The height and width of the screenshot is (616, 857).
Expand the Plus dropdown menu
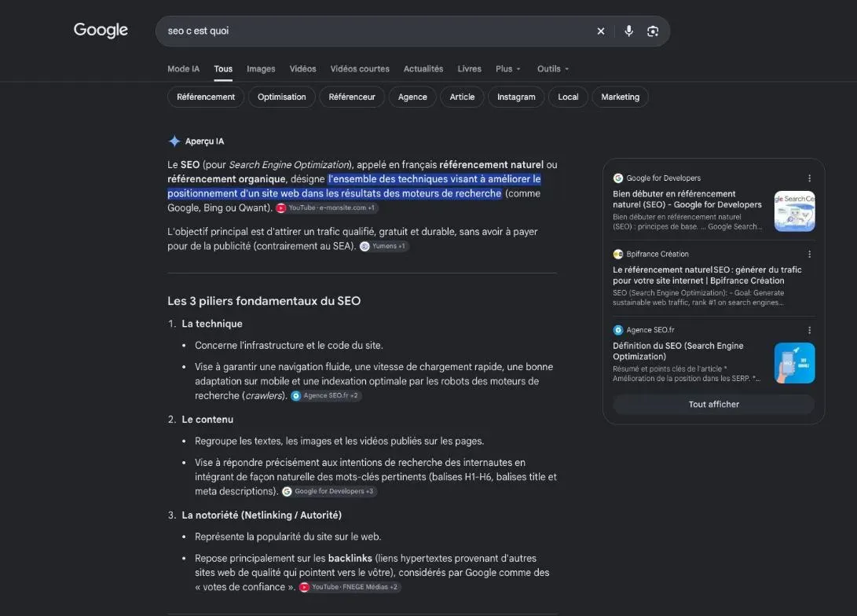507,69
